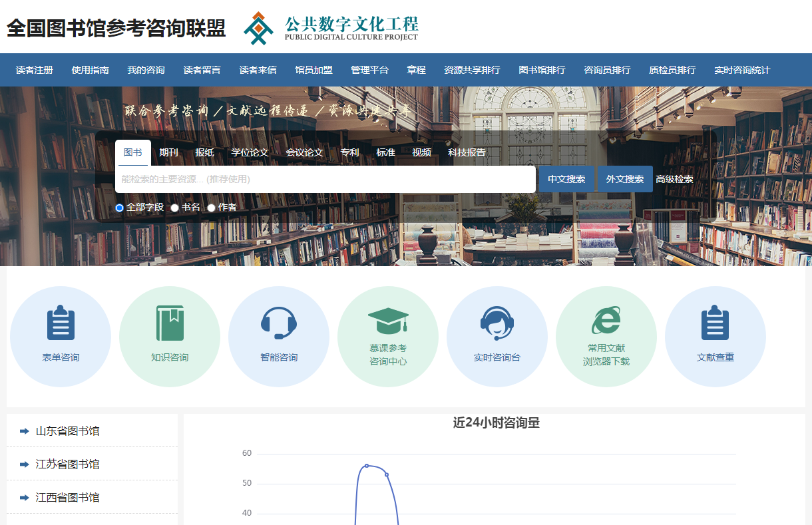Click the 常用文献浏览器下载 browser icon
Image resolution: width=812 pixels, height=525 pixels.
click(606, 336)
